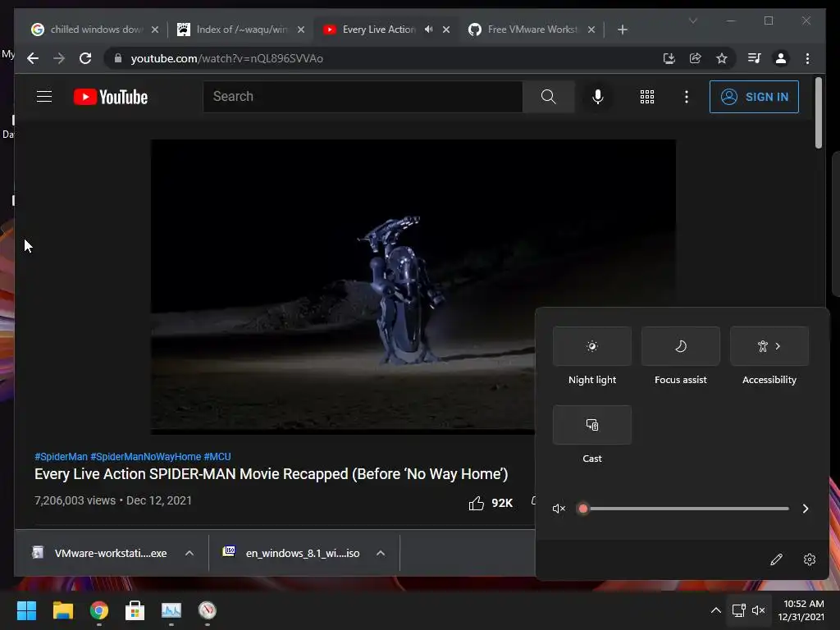Expand the audio output device chevron
This screenshot has height=630, width=840.
[x=806, y=509]
